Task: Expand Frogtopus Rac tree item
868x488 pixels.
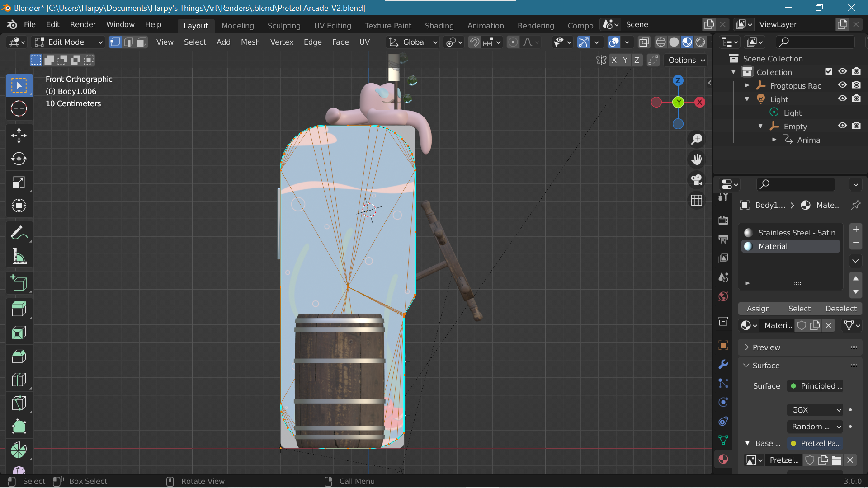Action: coord(747,85)
